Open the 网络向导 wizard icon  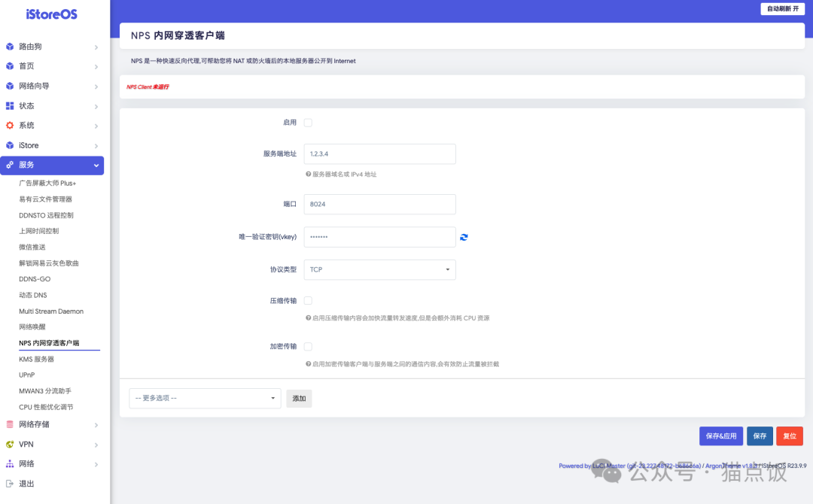pos(9,86)
